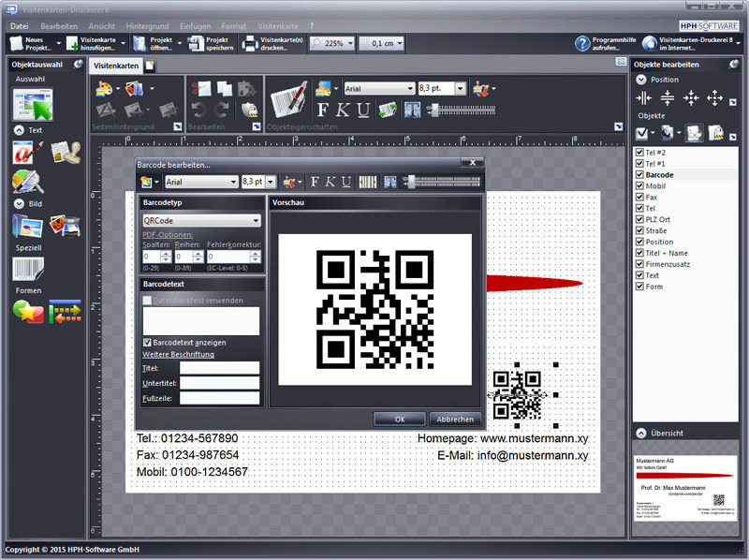
Task: Toggle italic K in the Barcode bearbeiten dialog
Action: pyautogui.click(x=330, y=182)
